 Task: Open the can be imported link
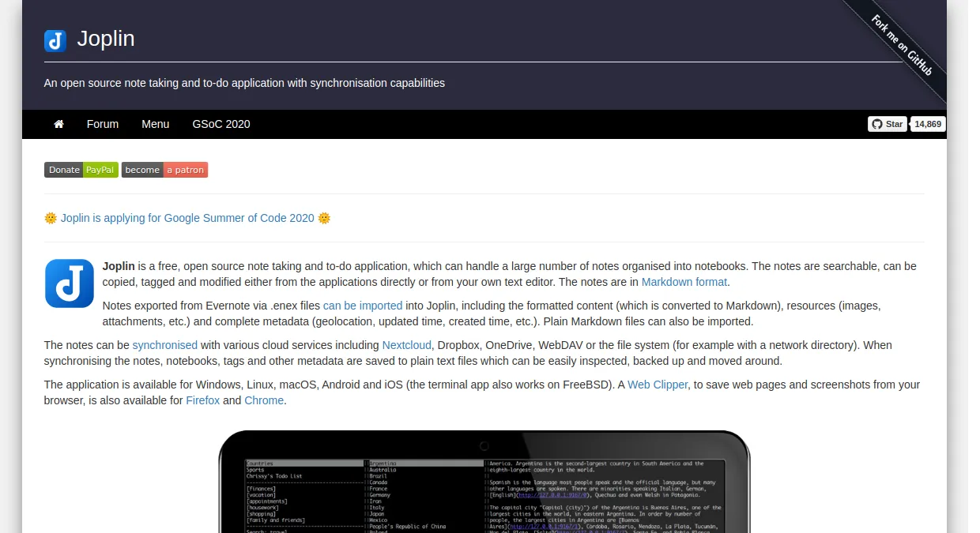point(363,306)
